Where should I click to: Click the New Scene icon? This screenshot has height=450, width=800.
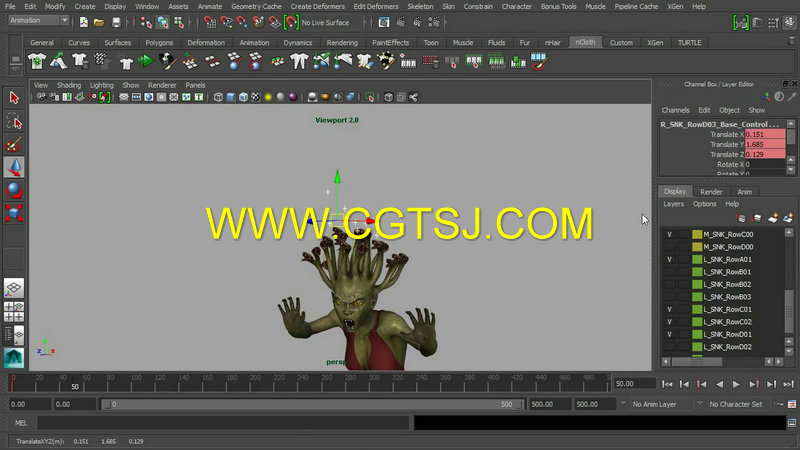point(84,22)
